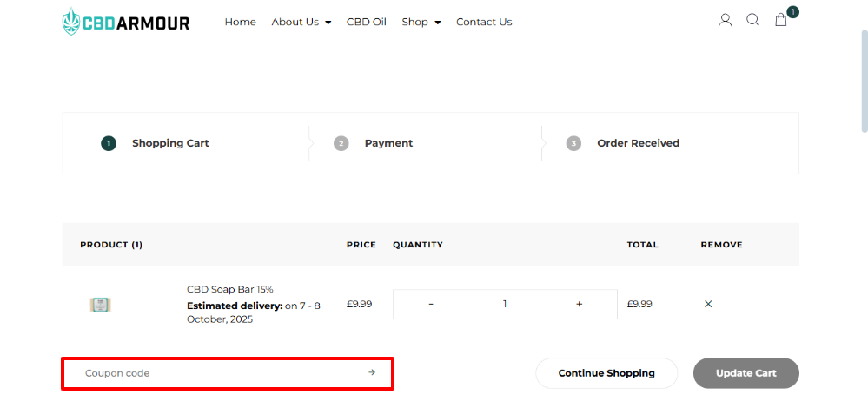Go to the Home menu item

coord(241,22)
